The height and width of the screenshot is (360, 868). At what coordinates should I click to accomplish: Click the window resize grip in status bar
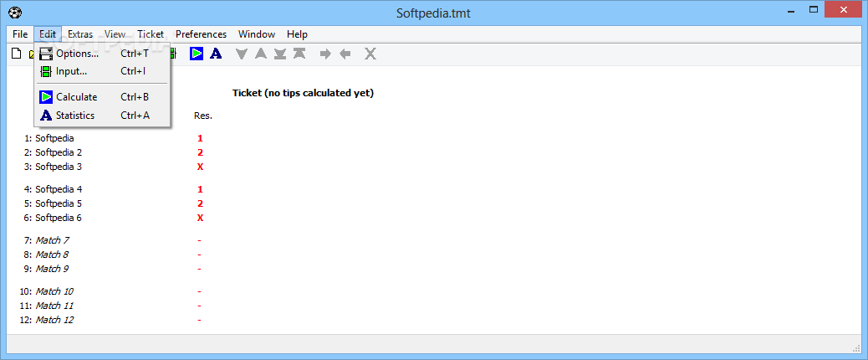click(857, 347)
